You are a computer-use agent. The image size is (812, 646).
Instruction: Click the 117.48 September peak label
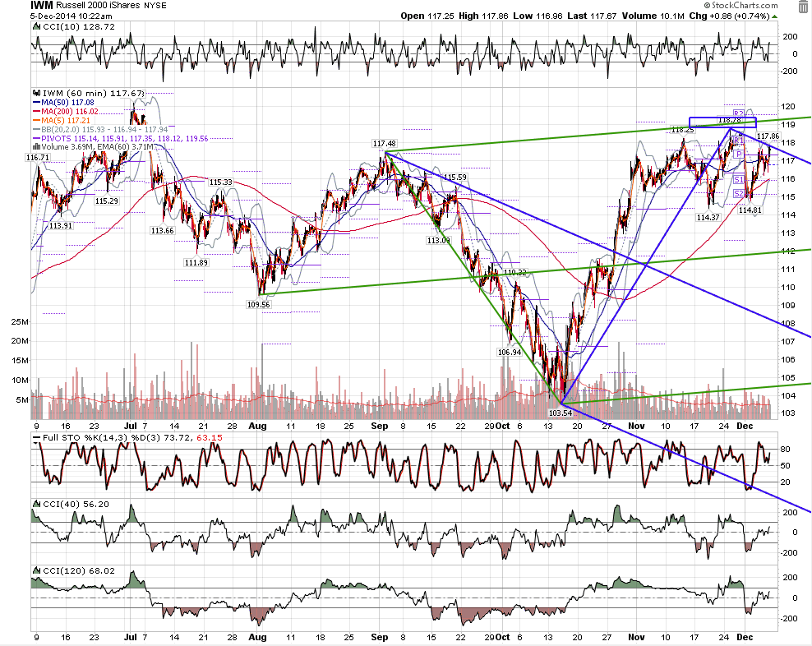pyautogui.click(x=385, y=144)
